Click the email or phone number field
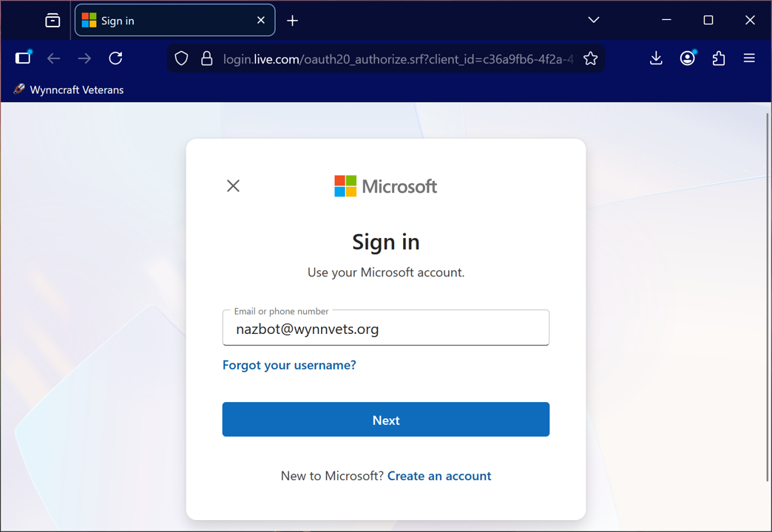The image size is (772, 532). click(385, 327)
